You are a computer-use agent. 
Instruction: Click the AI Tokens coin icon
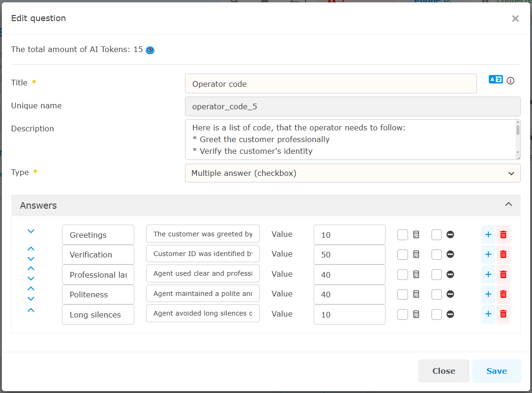point(150,50)
